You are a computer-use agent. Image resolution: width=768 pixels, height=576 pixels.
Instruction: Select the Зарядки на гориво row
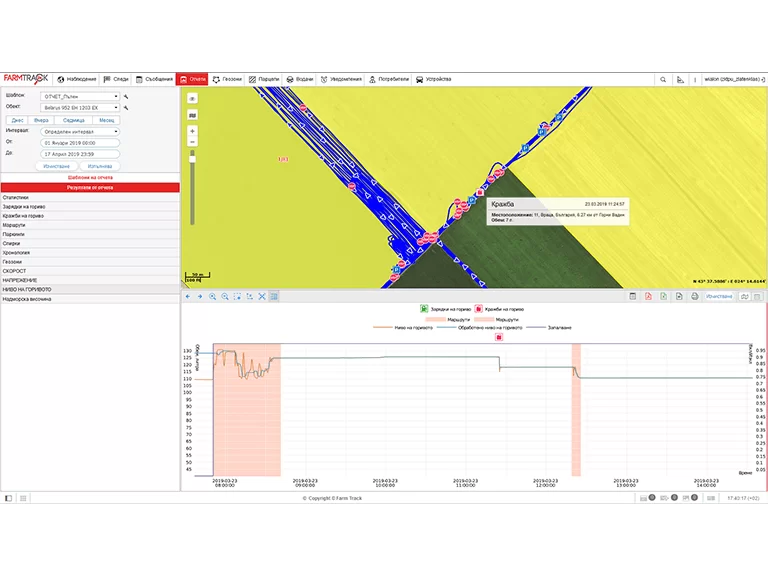tap(90, 207)
